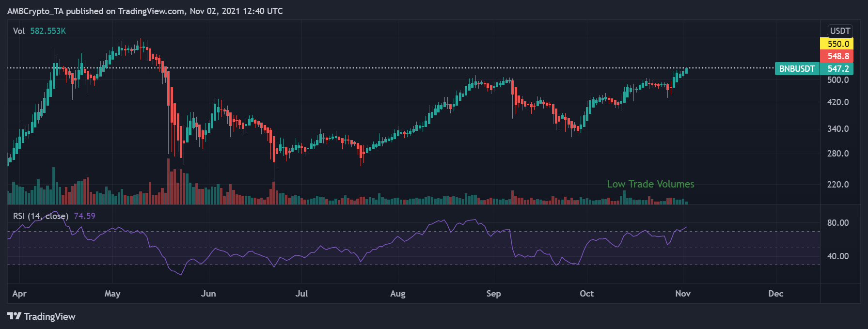Click the RSI 80.00 axis label

(x=838, y=223)
